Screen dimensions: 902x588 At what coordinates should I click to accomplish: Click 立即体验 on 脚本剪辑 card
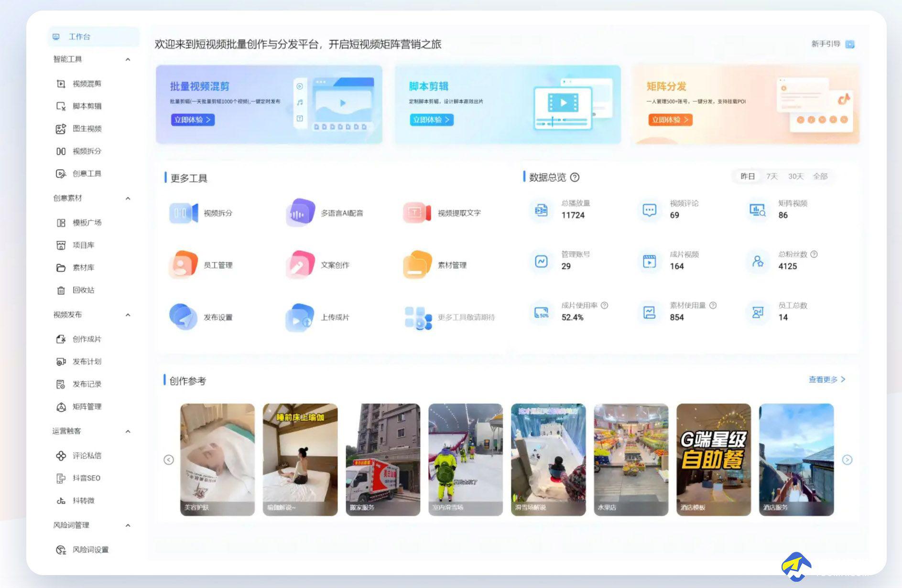click(432, 119)
